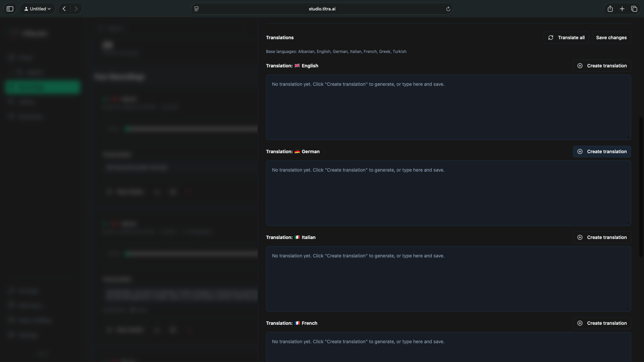Create translation for English

(602, 66)
